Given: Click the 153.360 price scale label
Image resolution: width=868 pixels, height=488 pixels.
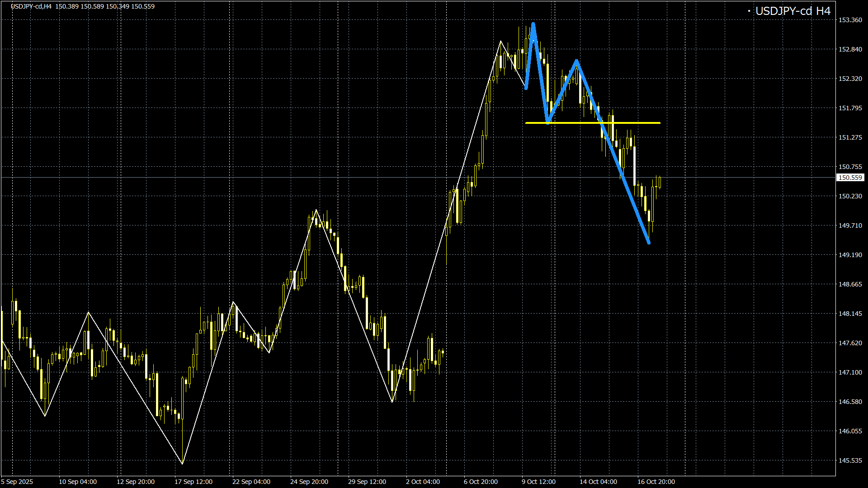Looking at the screenshot, I should click(850, 20).
